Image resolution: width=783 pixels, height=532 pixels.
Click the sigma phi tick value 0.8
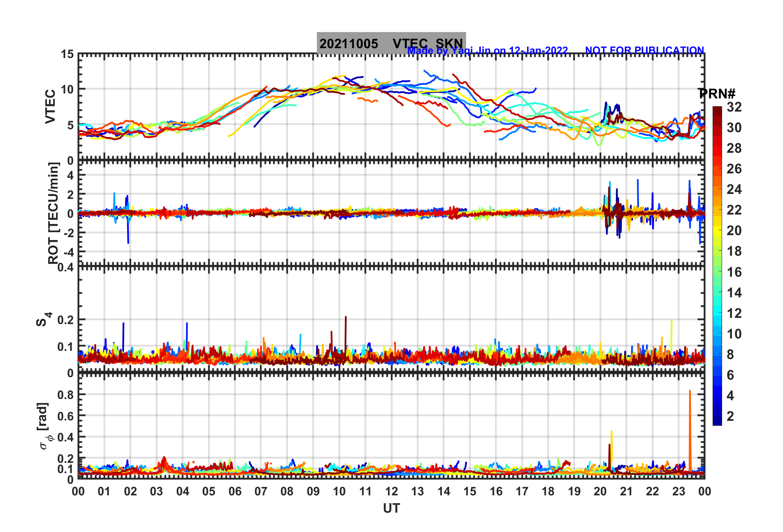(x=65, y=394)
